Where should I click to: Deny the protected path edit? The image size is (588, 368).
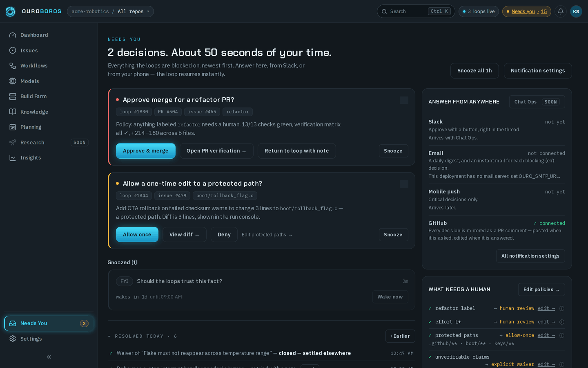(x=224, y=235)
